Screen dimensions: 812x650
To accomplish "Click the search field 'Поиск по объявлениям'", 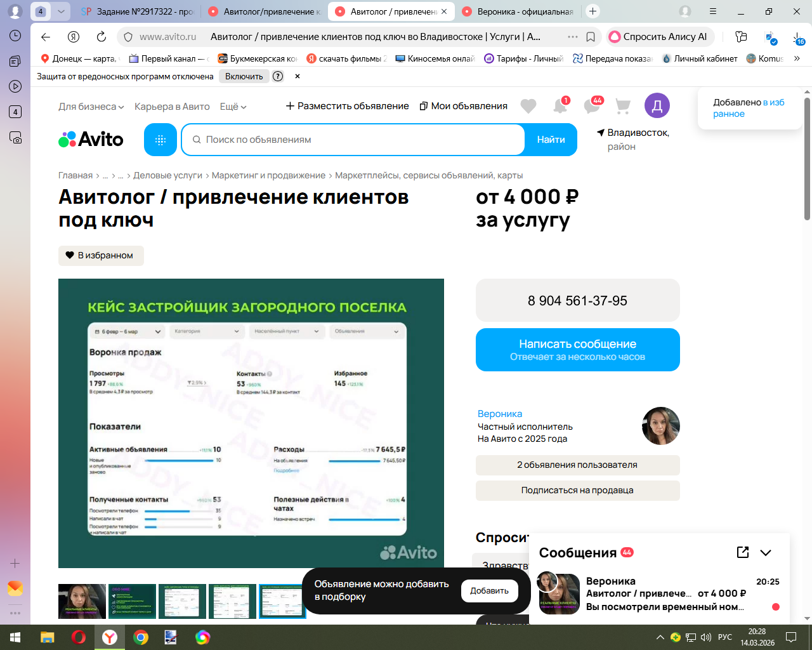I will 353,140.
